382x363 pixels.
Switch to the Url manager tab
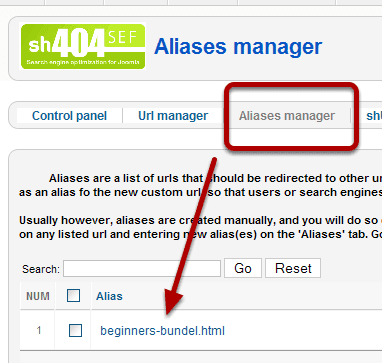[x=173, y=116]
